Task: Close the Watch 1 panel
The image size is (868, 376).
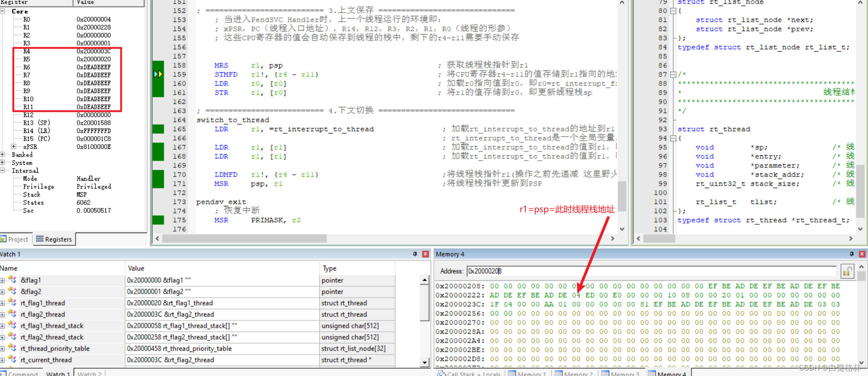Action: coord(425,254)
